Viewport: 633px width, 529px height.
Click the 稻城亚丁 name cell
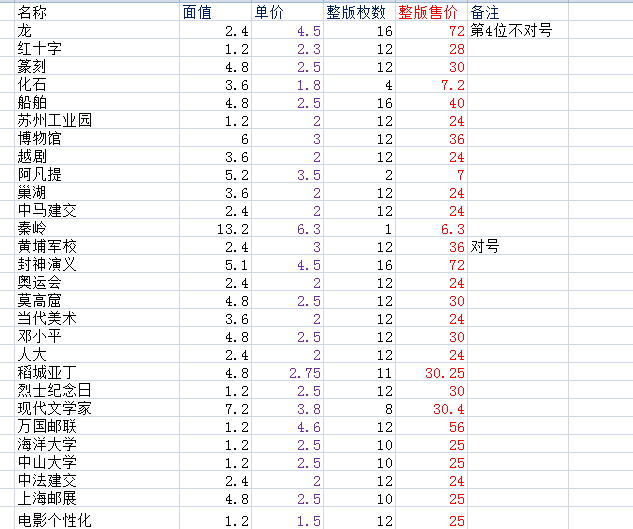(97, 373)
